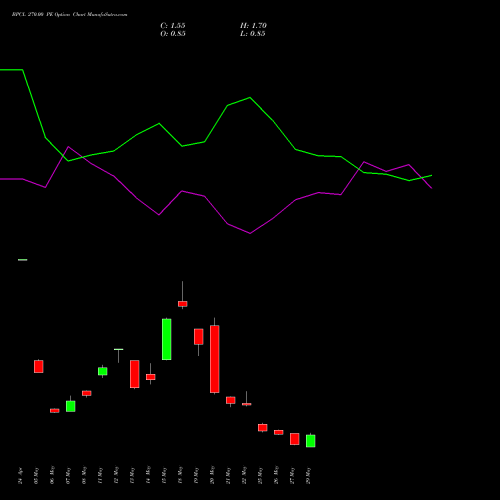
Task: Select the tall green 15 May candlestick
Action: coord(167,339)
